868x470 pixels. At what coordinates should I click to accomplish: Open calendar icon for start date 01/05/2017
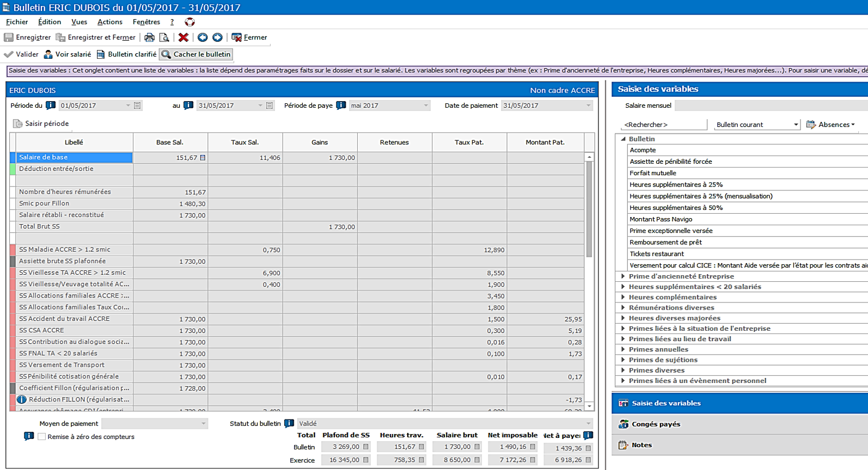click(x=137, y=106)
